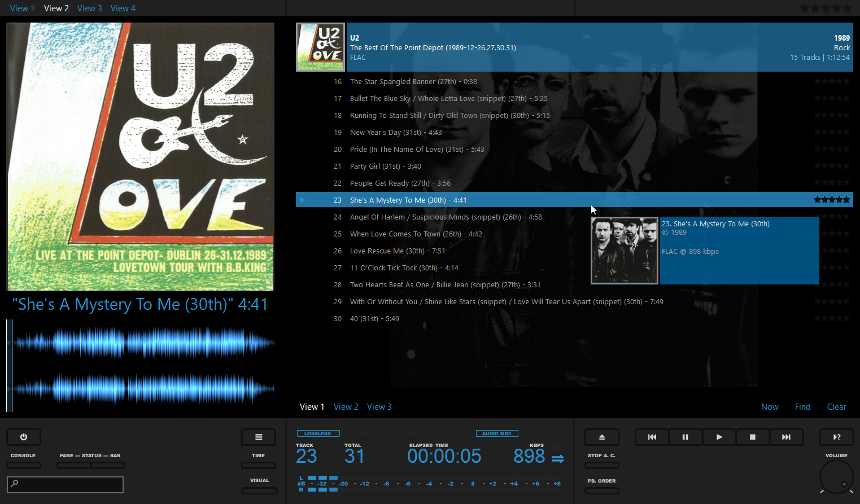The image size is (860, 504).
Task: Skip to the previous track
Action: [x=652, y=437]
